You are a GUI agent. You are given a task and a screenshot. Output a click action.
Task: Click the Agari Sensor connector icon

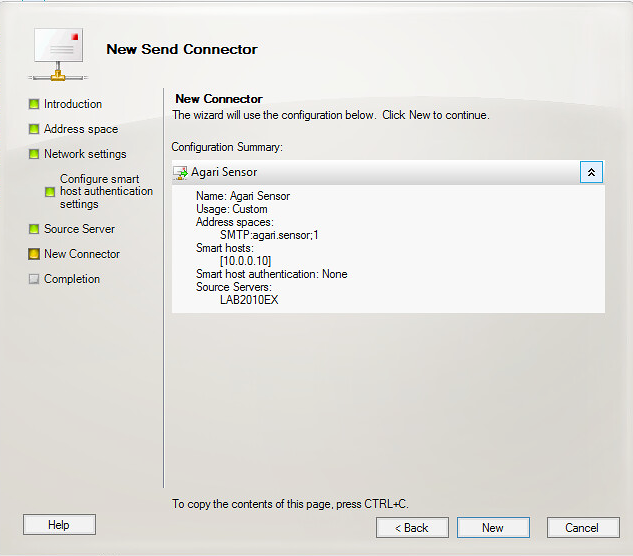pos(180,173)
